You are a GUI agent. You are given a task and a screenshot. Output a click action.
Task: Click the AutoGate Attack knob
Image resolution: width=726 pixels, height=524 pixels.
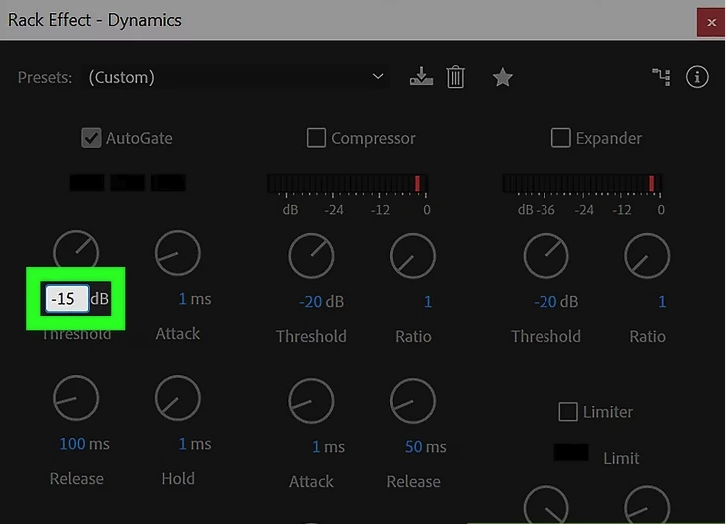(x=177, y=254)
